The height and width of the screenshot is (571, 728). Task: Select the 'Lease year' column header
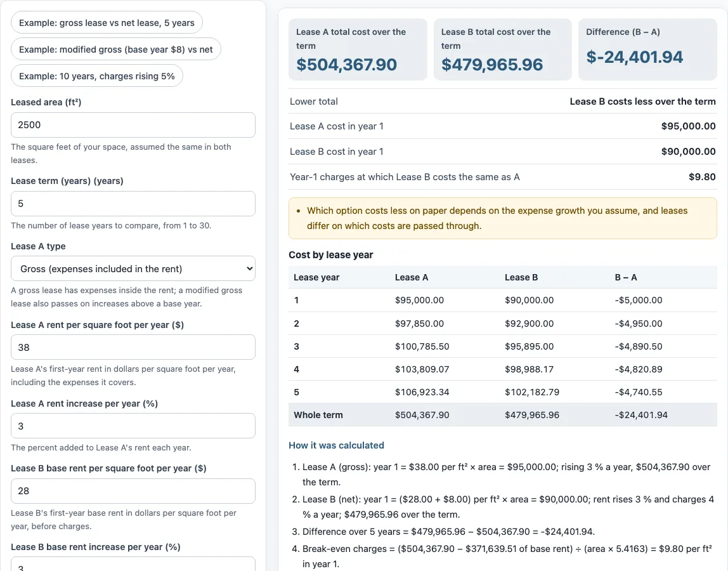[316, 277]
